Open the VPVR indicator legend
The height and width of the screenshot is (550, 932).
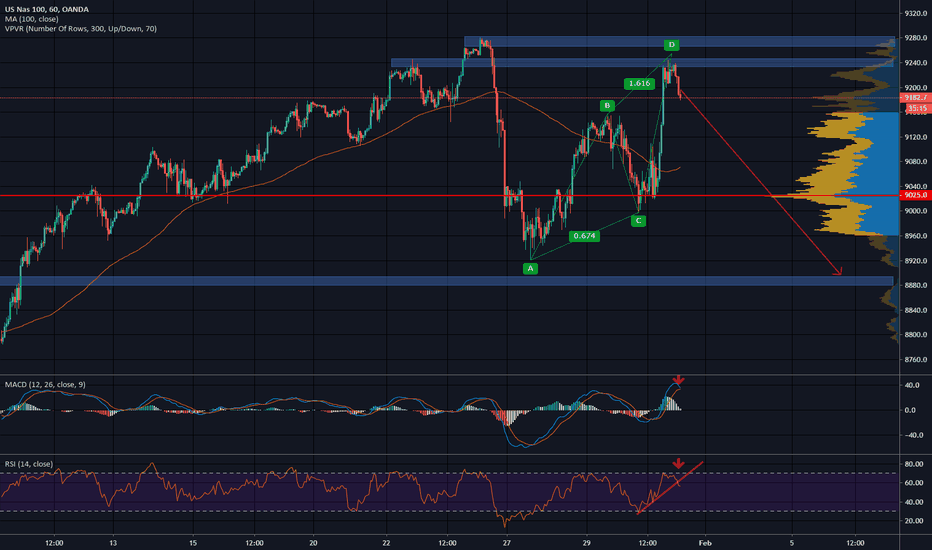(x=81, y=29)
